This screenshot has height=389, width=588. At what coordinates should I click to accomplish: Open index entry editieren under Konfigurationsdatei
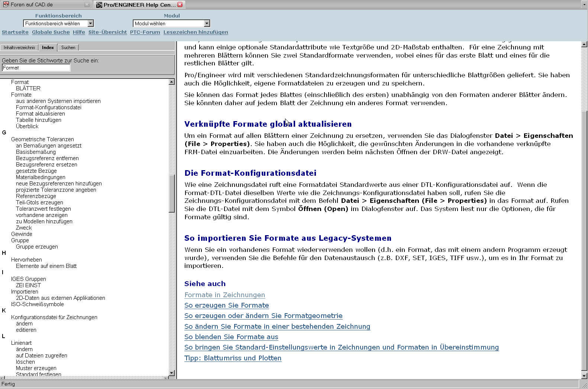[x=26, y=330]
